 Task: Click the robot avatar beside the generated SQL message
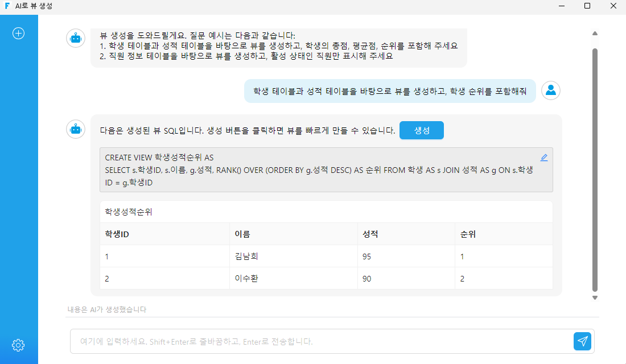coord(76,129)
